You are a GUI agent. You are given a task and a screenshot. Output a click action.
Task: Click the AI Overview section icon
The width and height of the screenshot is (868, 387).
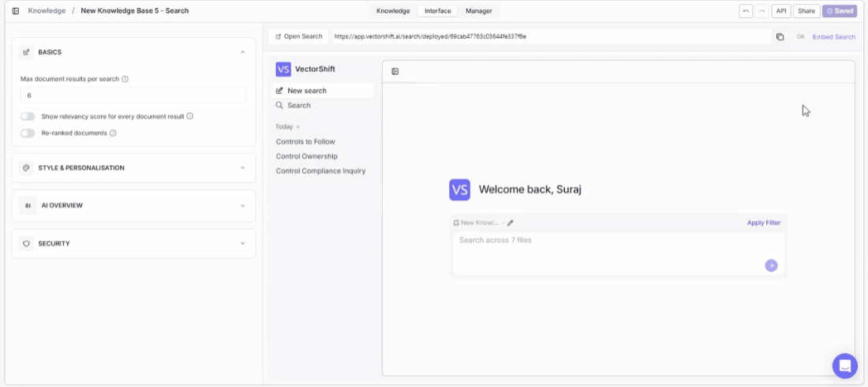click(27, 205)
